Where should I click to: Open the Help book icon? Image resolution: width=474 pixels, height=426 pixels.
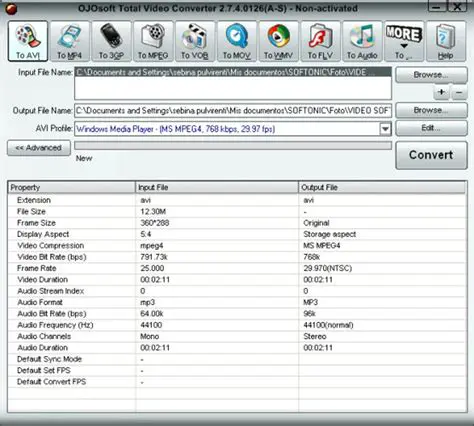click(446, 41)
